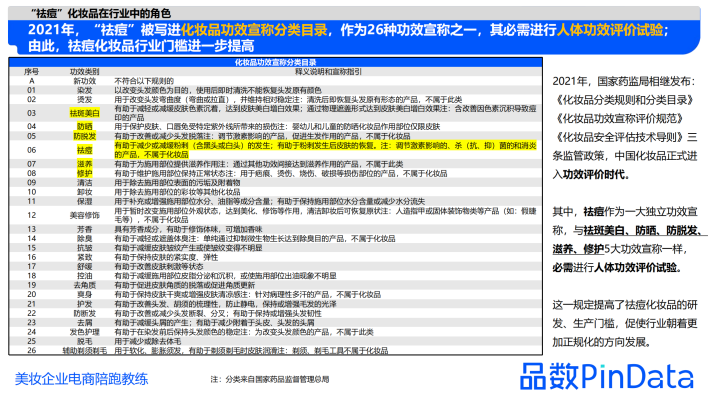Select the 美容修饰 category in row 12
The height and width of the screenshot is (399, 710).
85,215
